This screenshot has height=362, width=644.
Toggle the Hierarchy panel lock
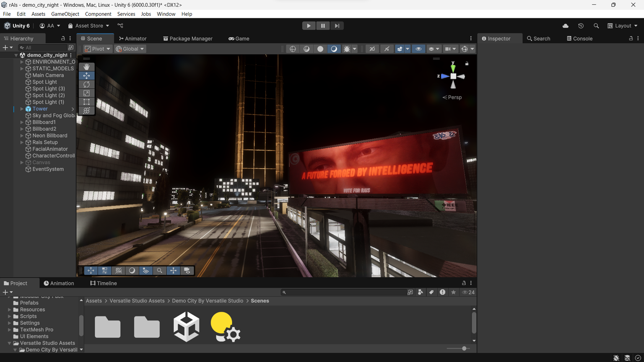coord(63,39)
